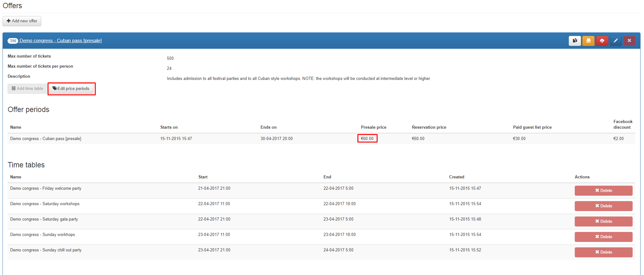The height and width of the screenshot is (275, 644).
Task: Click max number of tickets value 500
Action: pyautogui.click(x=170, y=58)
